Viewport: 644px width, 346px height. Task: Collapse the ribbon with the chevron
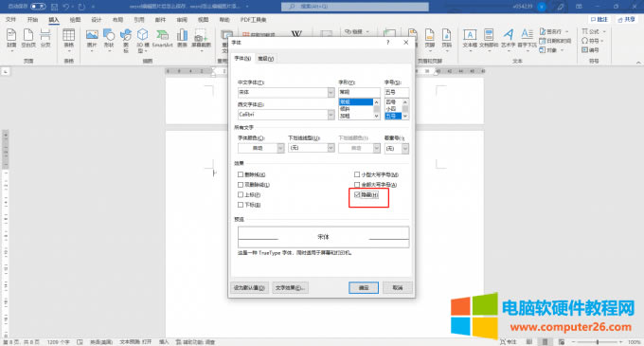tap(638, 63)
